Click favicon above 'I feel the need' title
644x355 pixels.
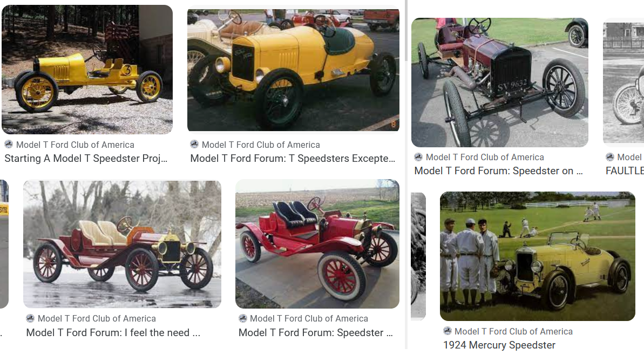[30, 318]
